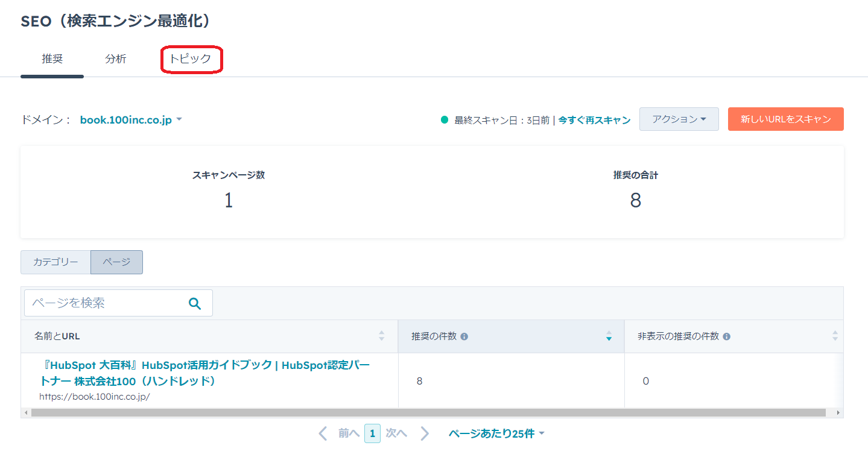
Task: Click the スキャンページ数 label
Action: (229, 175)
